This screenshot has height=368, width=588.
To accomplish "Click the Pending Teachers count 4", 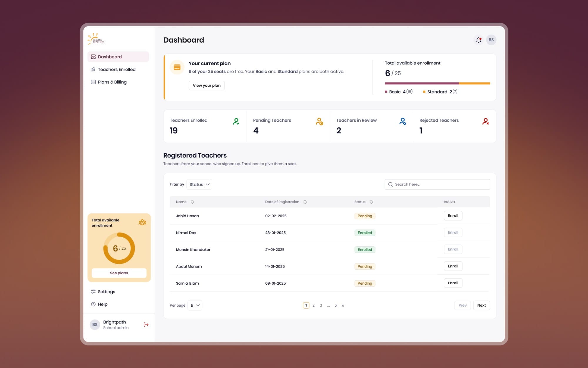I will pyautogui.click(x=256, y=130).
